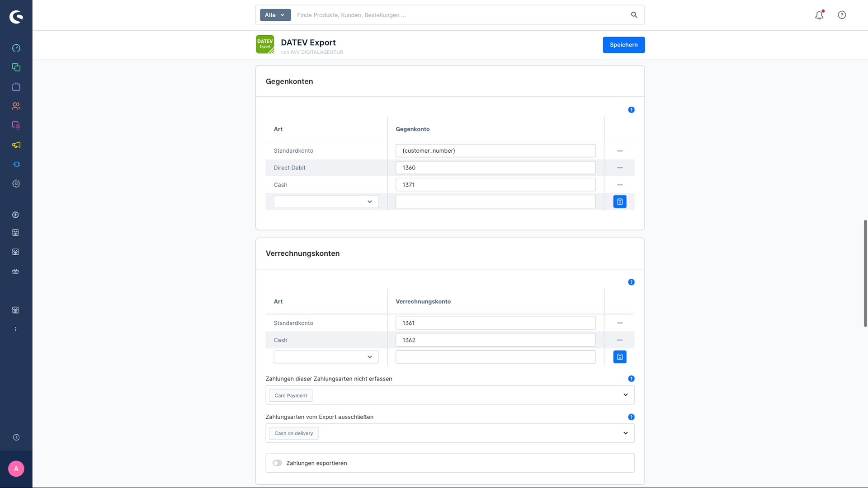Image resolution: width=868 pixels, height=488 pixels.
Task: Edit the 1360 Direct Debit field
Action: pos(495,168)
